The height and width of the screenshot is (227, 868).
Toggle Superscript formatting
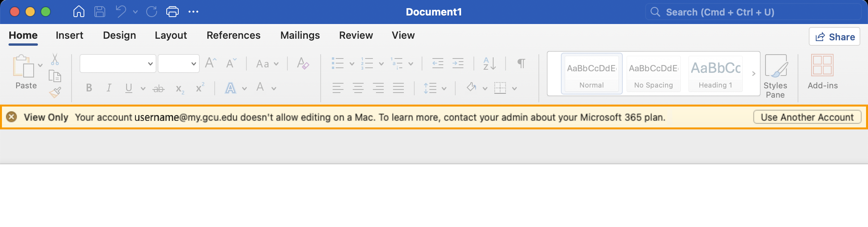200,88
